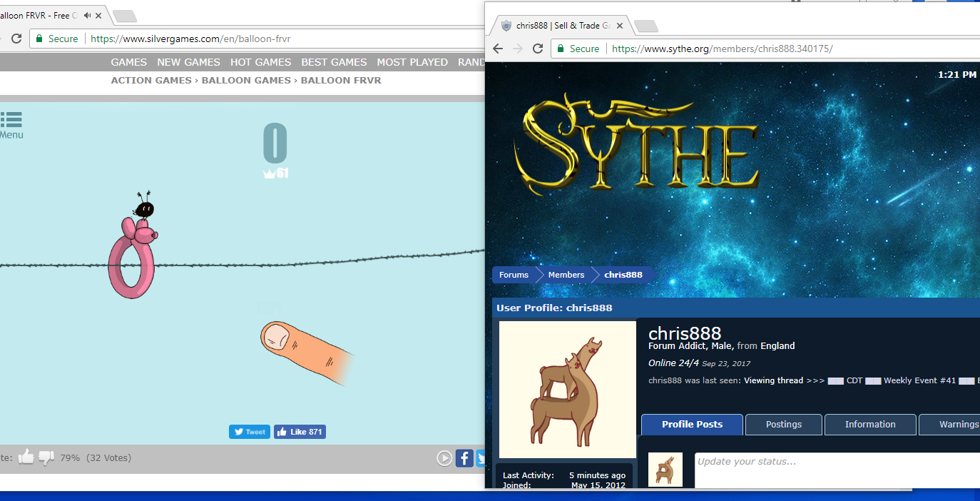
Task: Click Members breadcrumb on Sythe
Action: point(566,275)
